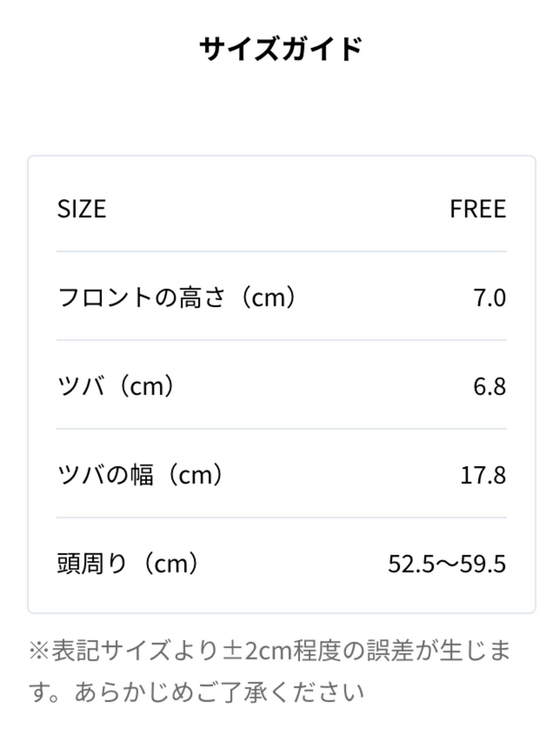Click the divider below the フロントの高さ row
The width and height of the screenshot is (560, 735).
point(282,340)
